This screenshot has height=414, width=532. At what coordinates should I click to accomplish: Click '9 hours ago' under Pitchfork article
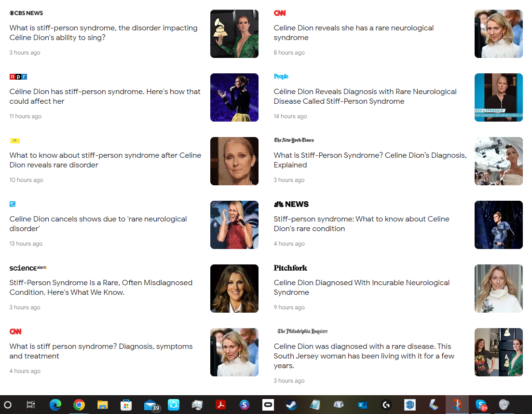289,307
